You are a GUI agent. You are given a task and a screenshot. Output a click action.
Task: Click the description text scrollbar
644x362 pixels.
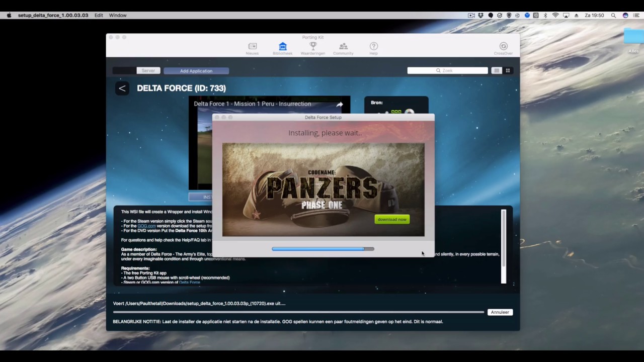click(504, 246)
